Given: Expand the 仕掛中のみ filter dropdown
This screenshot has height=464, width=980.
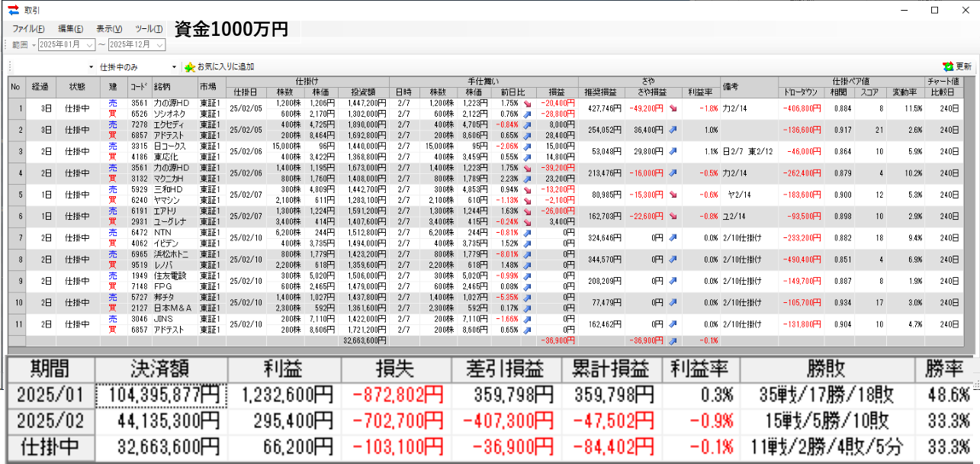Looking at the screenshot, I should click(x=174, y=67).
